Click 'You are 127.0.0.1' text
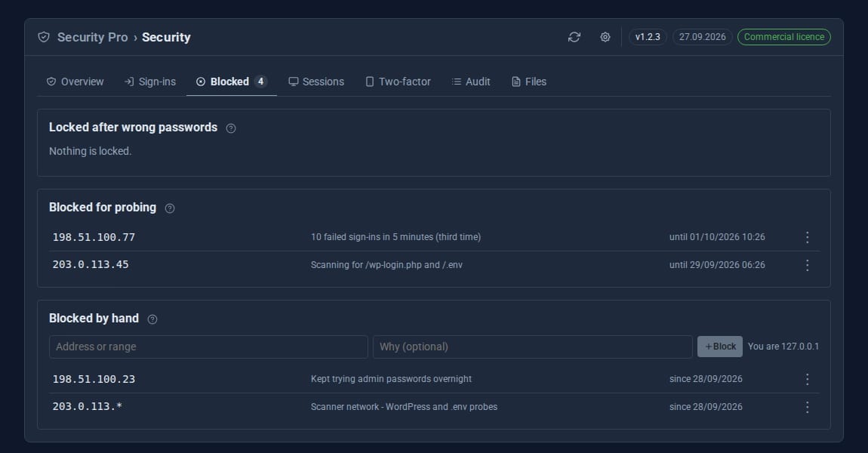The image size is (868, 453). pos(783,347)
